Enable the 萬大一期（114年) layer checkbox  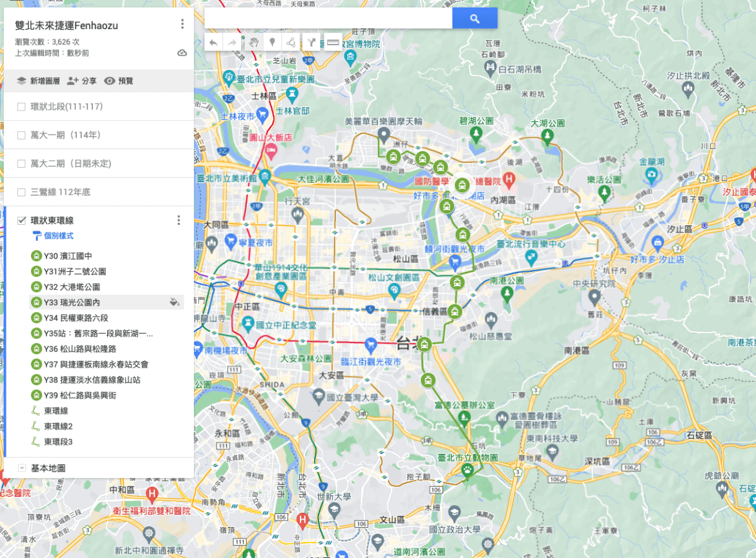(21, 136)
